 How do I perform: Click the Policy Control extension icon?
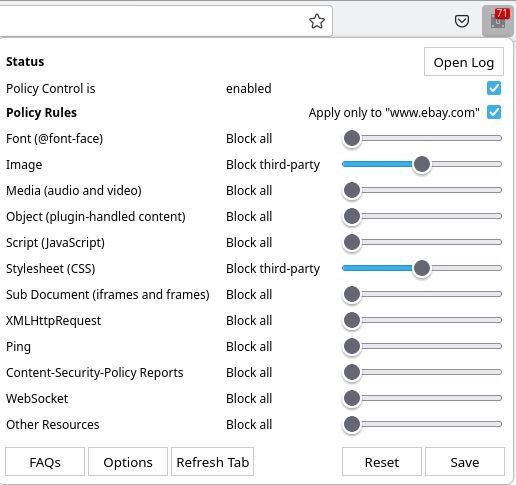tap(498, 21)
